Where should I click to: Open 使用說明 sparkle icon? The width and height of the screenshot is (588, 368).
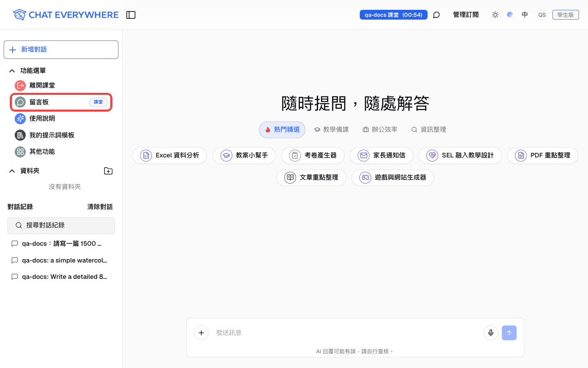[20, 119]
